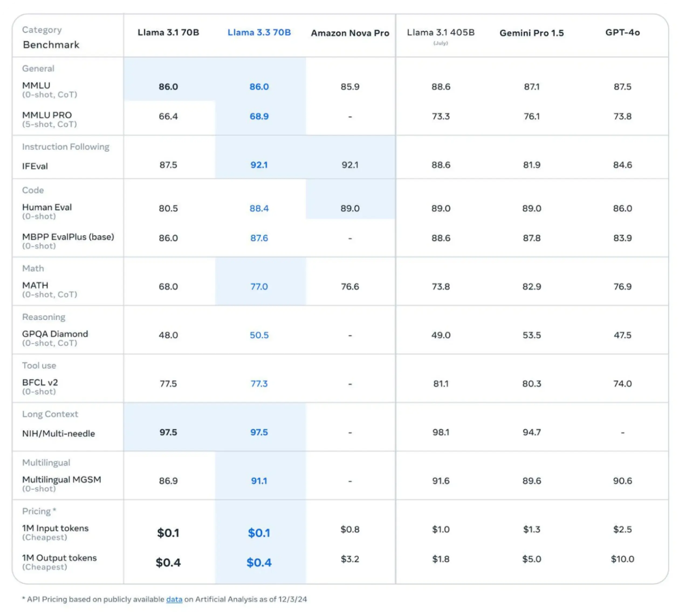Open the 'data' link in the footnote
The height and width of the screenshot is (616, 679).
(x=174, y=599)
